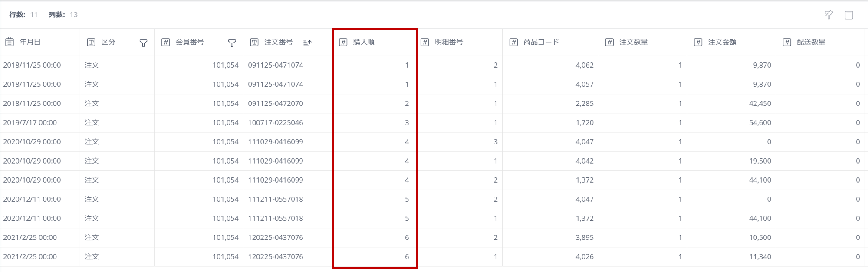Click the clear filters icon at top right

click(829, 15)
